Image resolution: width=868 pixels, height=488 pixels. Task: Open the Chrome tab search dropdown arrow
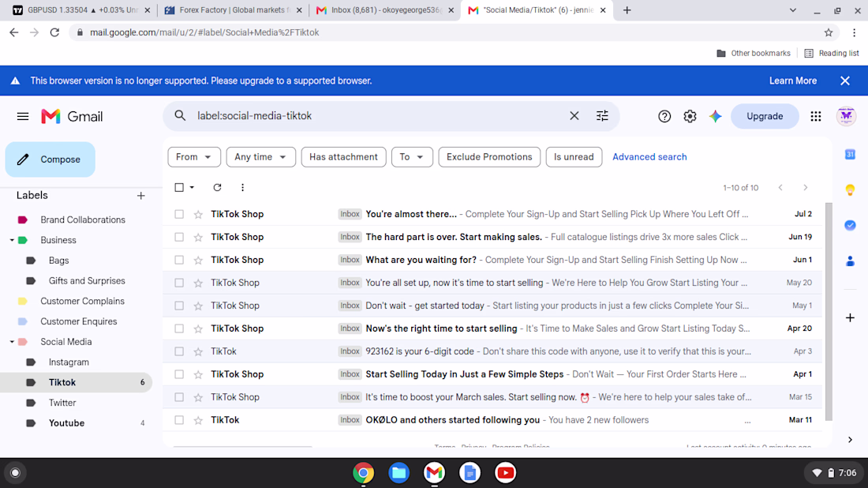793,10
